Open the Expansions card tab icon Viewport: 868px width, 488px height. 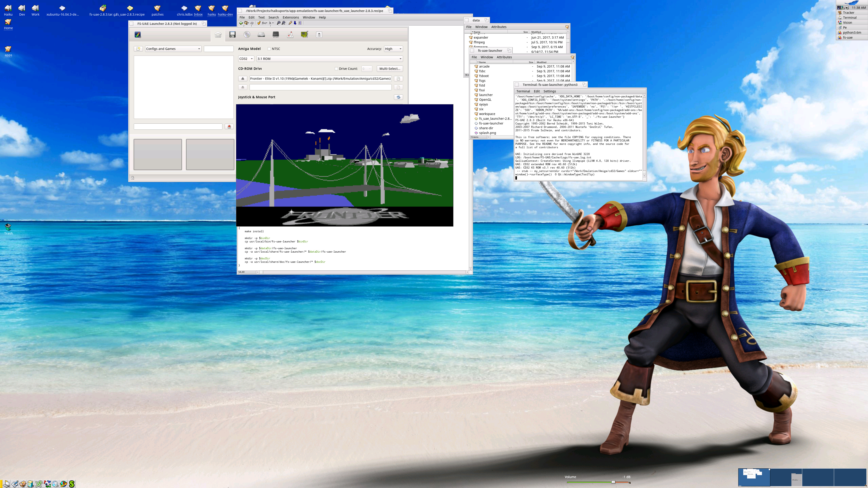pyautogui.click(x=305, y=35)
